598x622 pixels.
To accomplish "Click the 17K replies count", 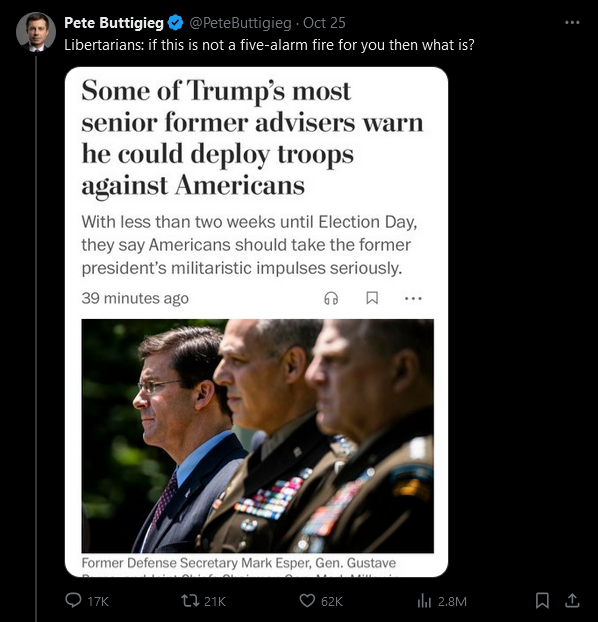I will click(x=98, y=601).
